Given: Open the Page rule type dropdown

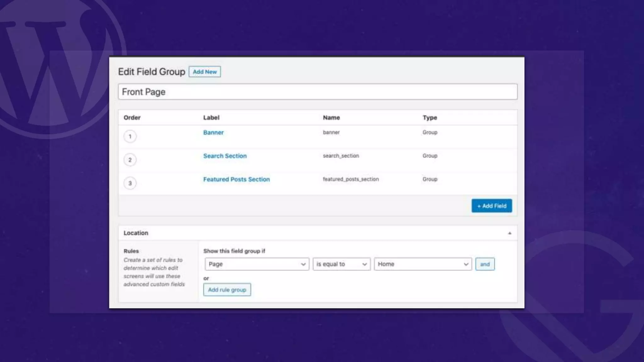Looking at the screenshot, I should pos(257,264).
